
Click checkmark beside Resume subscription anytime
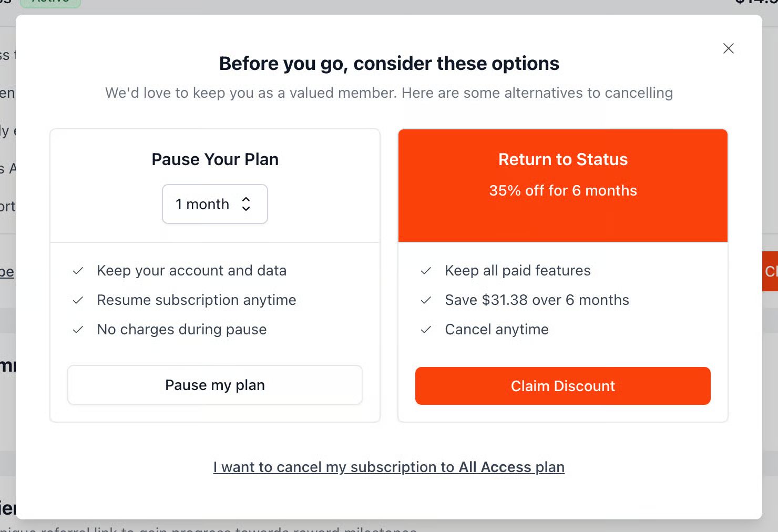click(78, 300)
